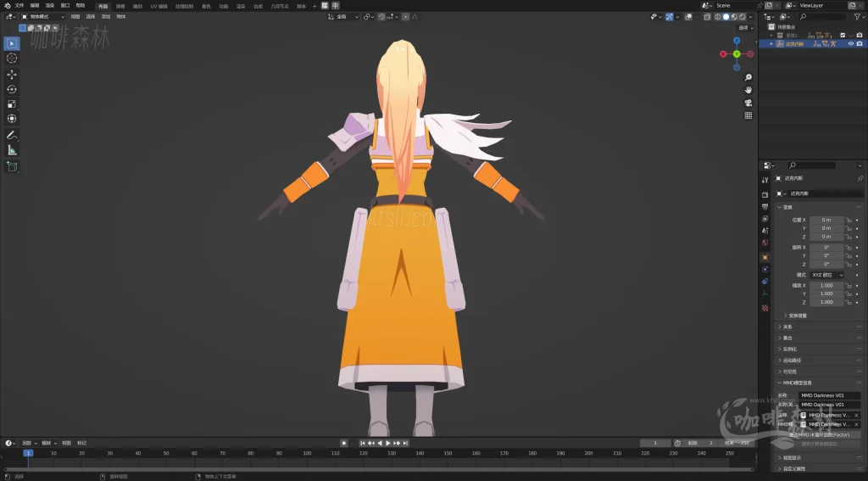Open the 全局 transform orientation dropdown
This screenshot has width=868, height=481.
(x=342, y=17)
